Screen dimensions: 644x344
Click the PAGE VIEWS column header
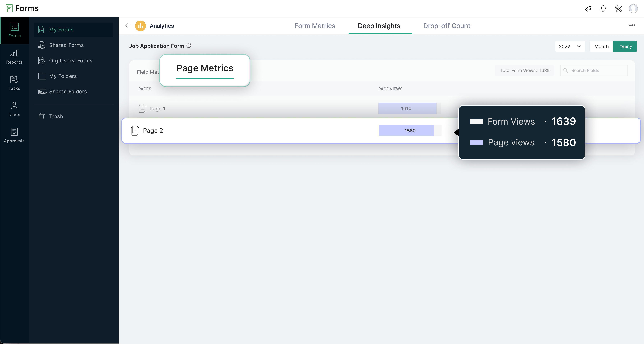(x=390, y=89)
